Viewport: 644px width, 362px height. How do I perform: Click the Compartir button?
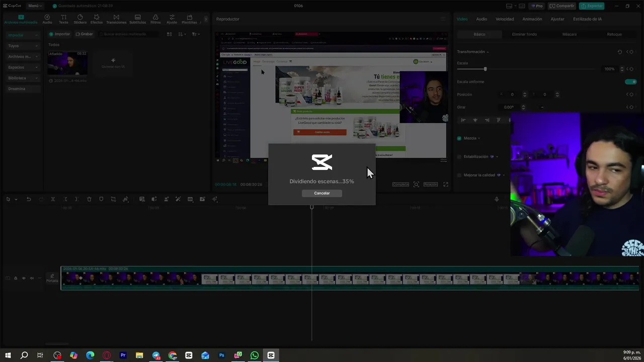(x=562, y=6)
